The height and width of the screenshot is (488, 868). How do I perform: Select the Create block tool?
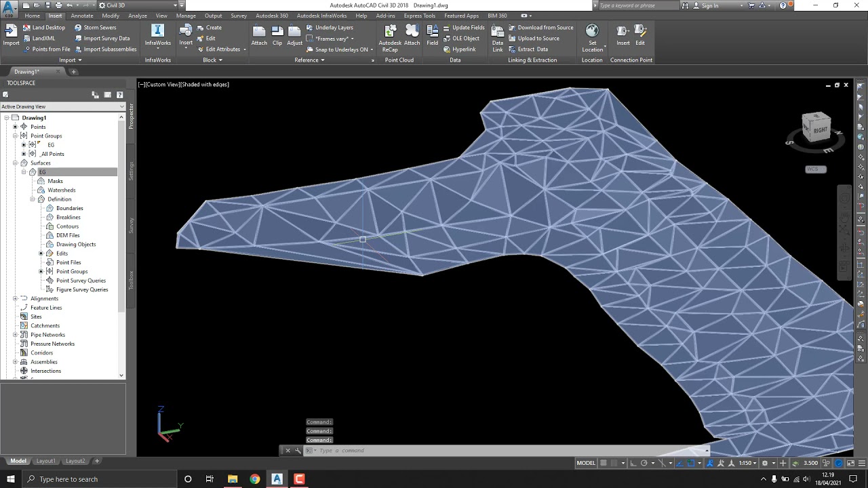point(210,28)
